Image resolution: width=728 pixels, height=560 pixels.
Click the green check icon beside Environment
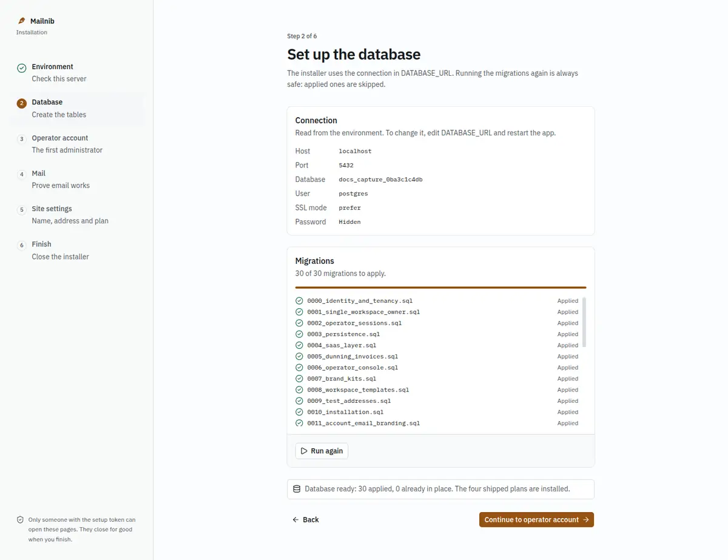[x=21, y=68]
